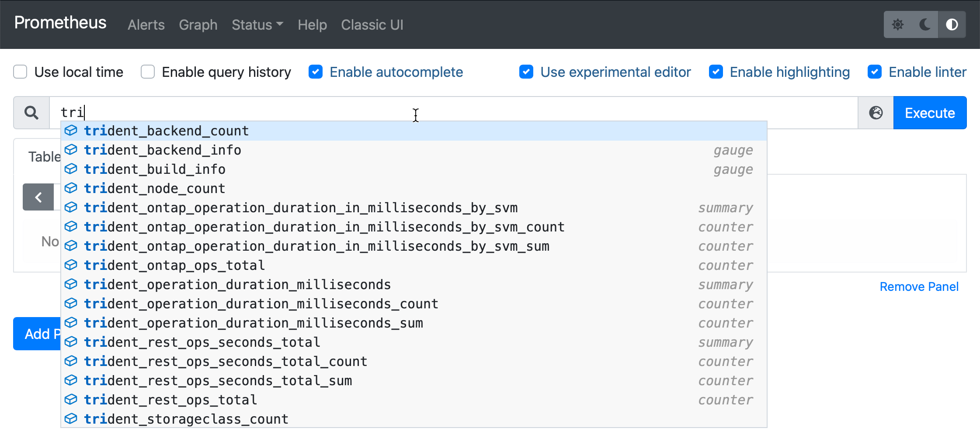This screenshot has width=980, height=435.
Task: Open the Alerts page
Action: (146, 25)
